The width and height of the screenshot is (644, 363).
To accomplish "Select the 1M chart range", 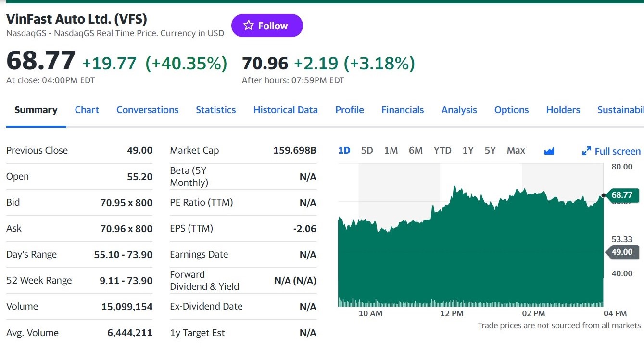I will (391, 150).
